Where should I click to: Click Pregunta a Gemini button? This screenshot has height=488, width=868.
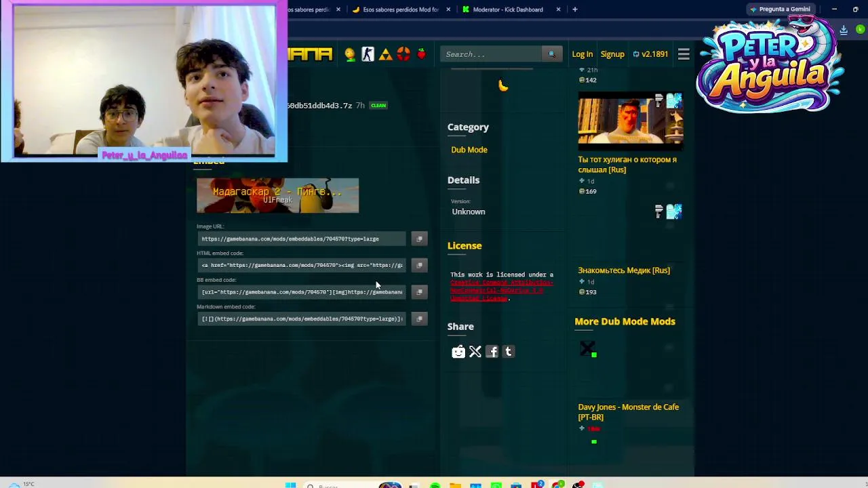(781, 9)
